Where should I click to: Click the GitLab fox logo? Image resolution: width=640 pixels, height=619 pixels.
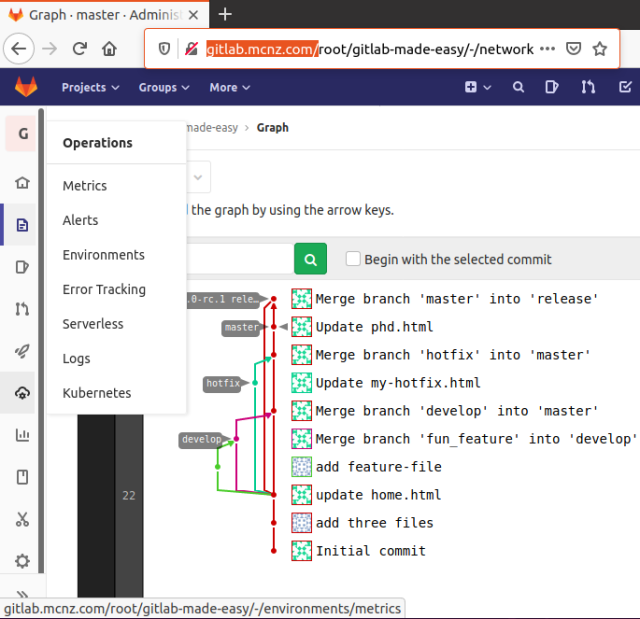click(x=25, y=88)
